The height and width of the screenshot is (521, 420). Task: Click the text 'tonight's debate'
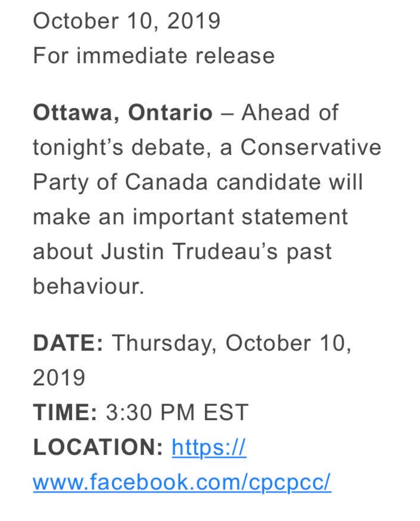tap(122, 147)
